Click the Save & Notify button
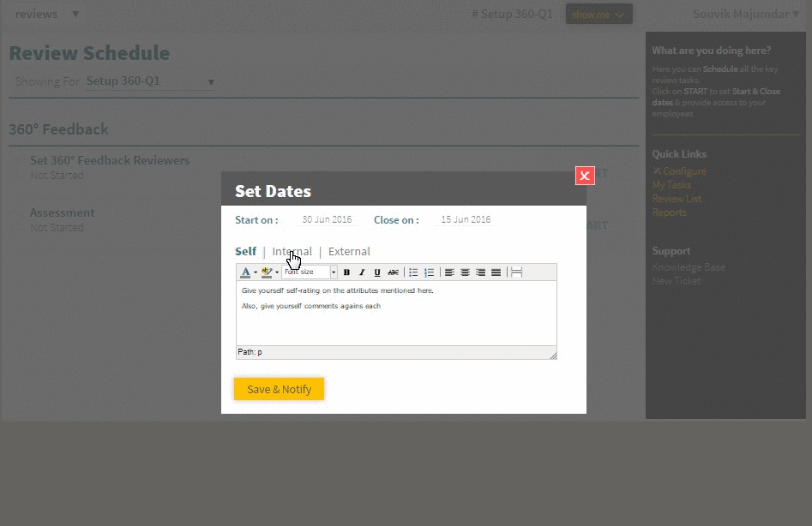 point(280,389)
